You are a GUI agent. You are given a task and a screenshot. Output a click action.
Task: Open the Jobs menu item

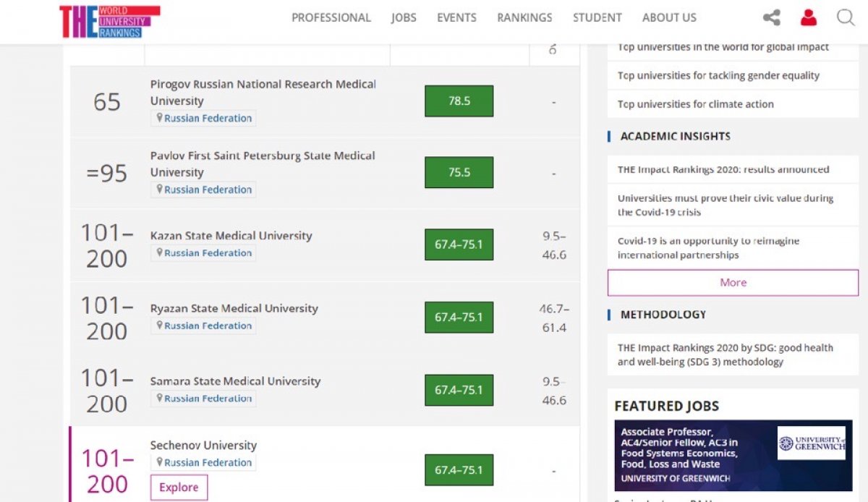[404, 18]
